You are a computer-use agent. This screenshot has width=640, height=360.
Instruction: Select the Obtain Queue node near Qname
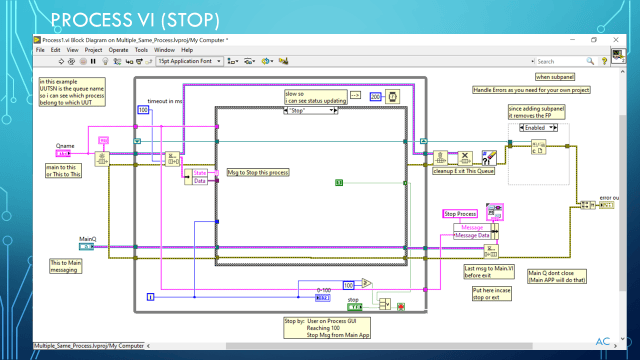(x=102, y=159)
